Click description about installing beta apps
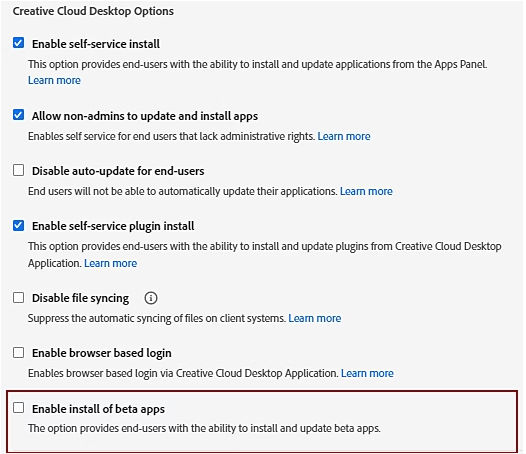Screen dimensions: 526x454 204,428
